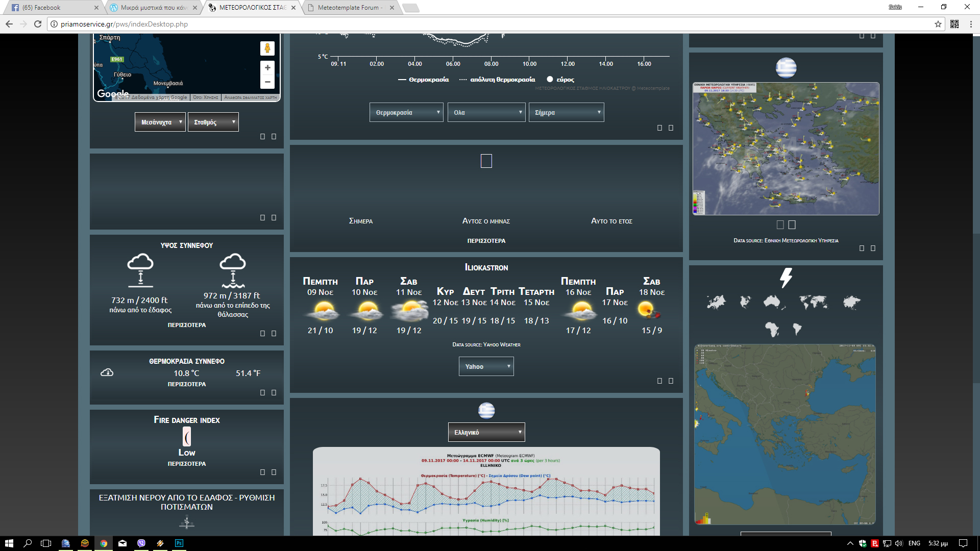Click ΠΕΡΙΣΣΟΤΕΡΑ under cloud height block

(187, 325)
